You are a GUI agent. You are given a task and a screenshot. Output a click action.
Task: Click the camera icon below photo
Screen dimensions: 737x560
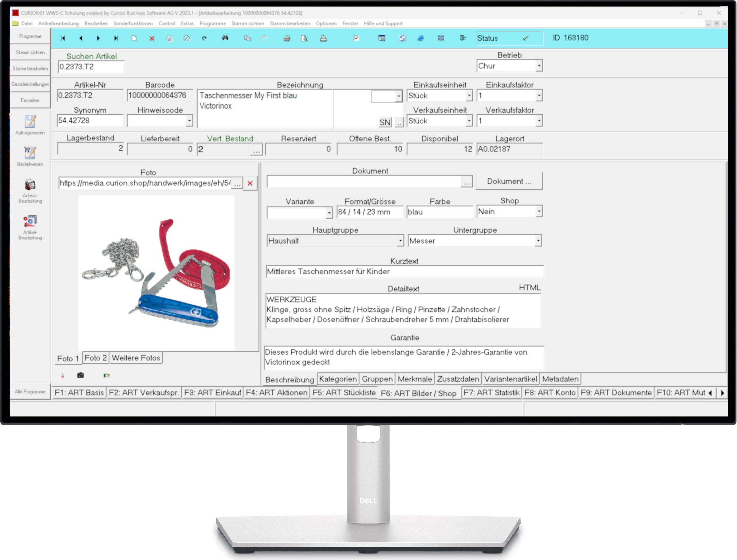(80, 375)
